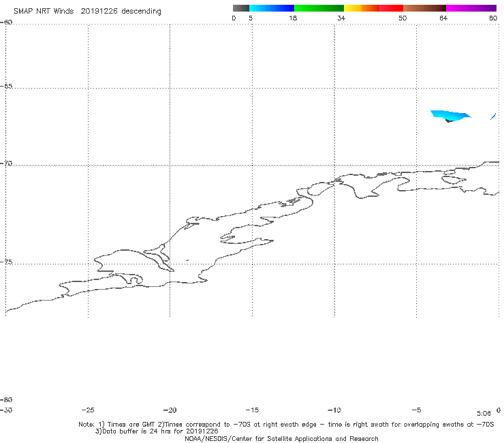Click the color bar label '18'
Image resolution: width=504 pixels, height=443 pixels.
[x=293, y=18]
